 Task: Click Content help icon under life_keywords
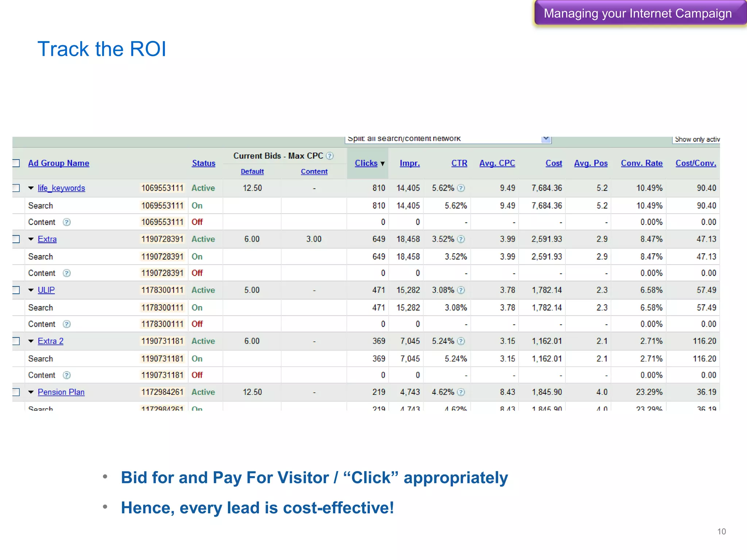pyautogui.click(x=67, y=222)
